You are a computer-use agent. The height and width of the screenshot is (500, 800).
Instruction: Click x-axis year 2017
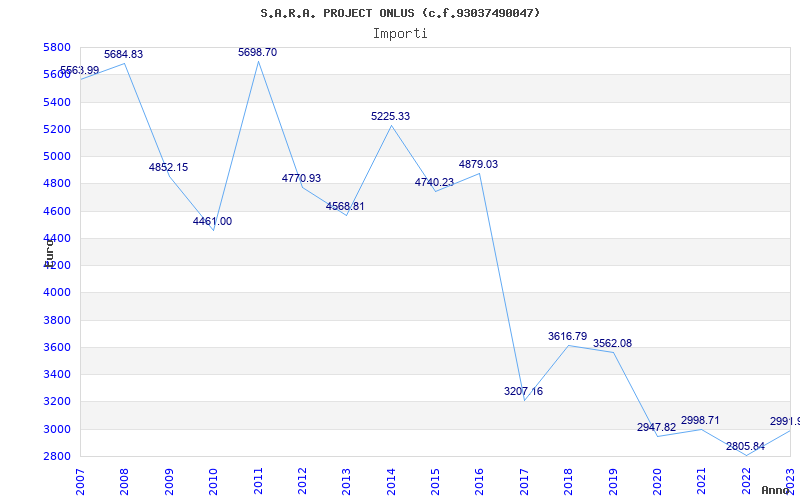tap(524, 482)
